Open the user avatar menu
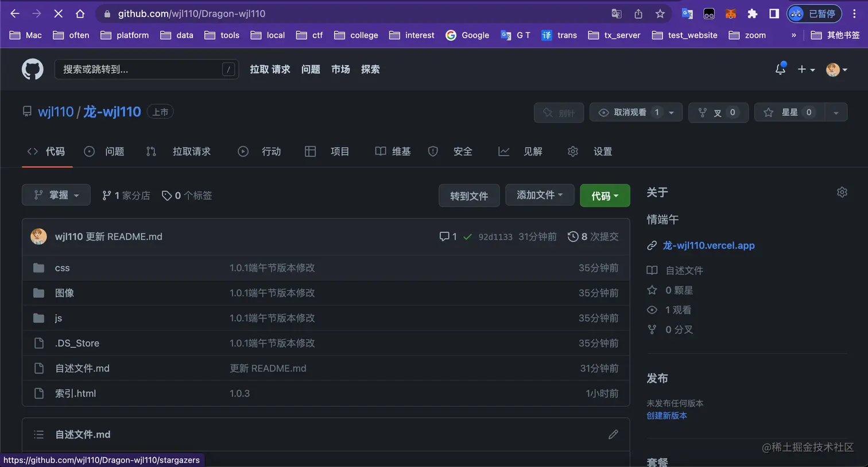 click(836, 69)
